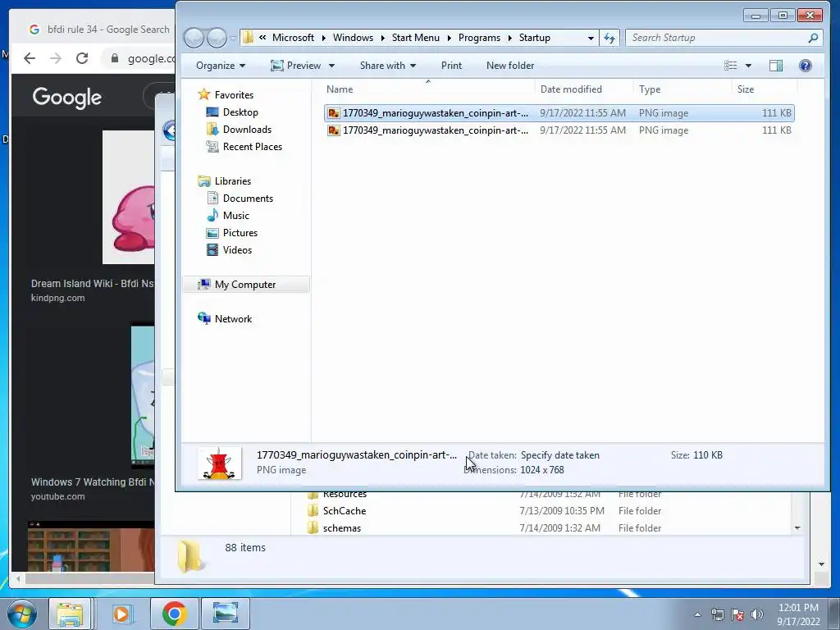Click the search magnifier icon

click(x=813, y=38)
